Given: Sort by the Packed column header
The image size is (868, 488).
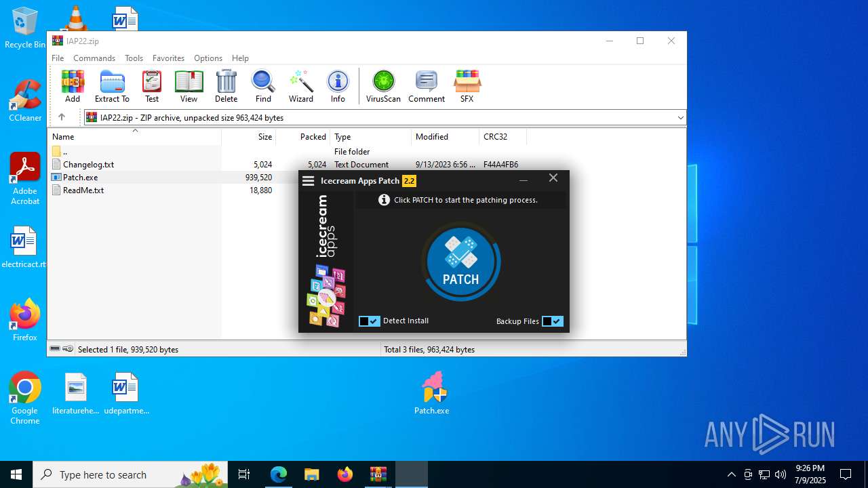Looking at the screenshot, I should click(302, 137).
